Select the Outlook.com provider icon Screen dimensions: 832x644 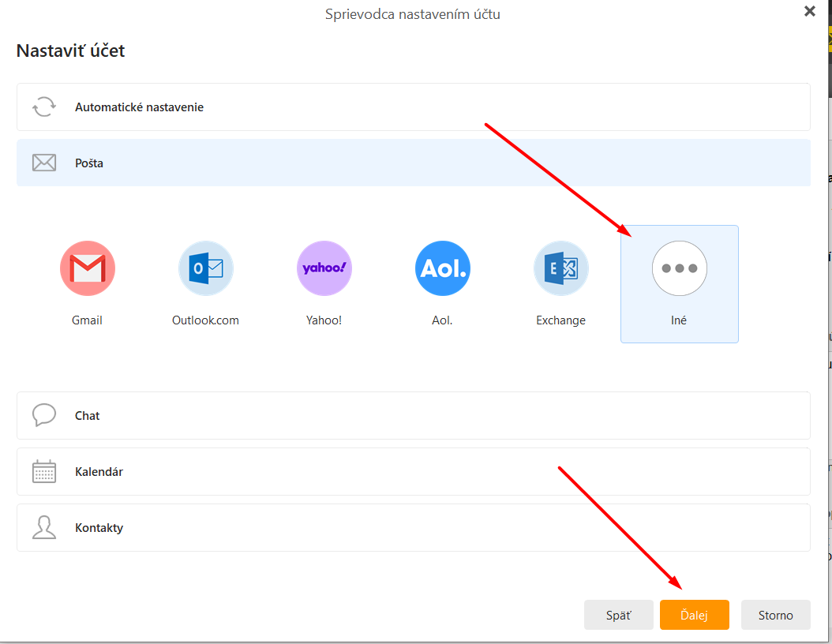coord(206,268)
